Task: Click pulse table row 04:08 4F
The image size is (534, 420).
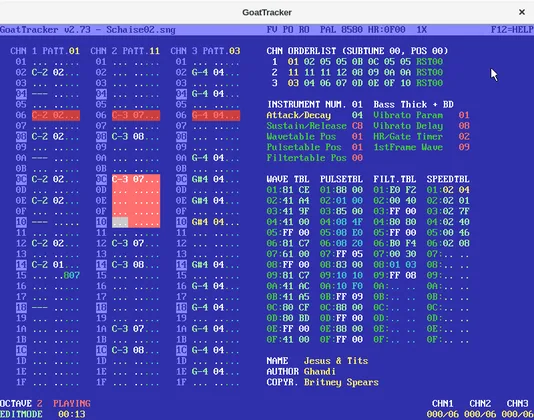Action: [341, 222]
